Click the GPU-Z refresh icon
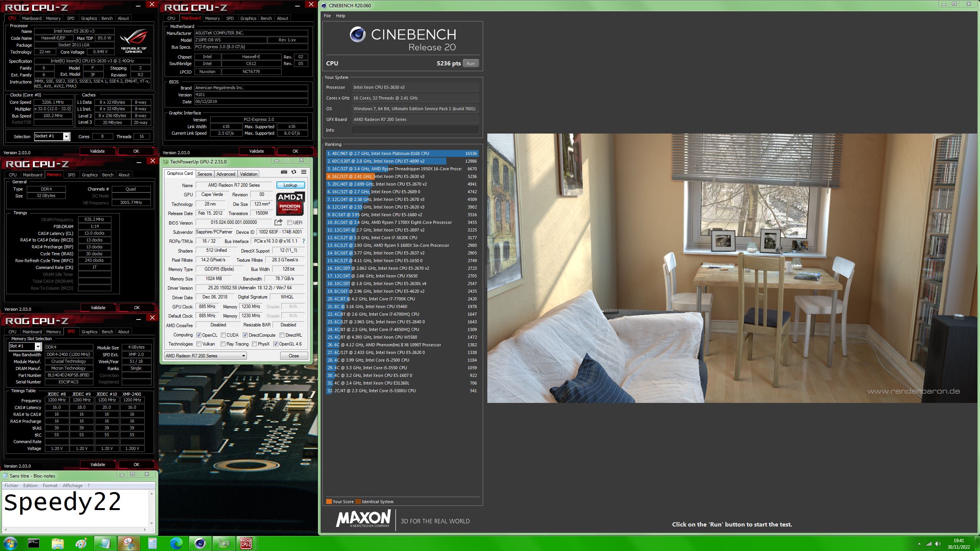The image size is (980, 551). pyautogui.click(x=294, y=172)
